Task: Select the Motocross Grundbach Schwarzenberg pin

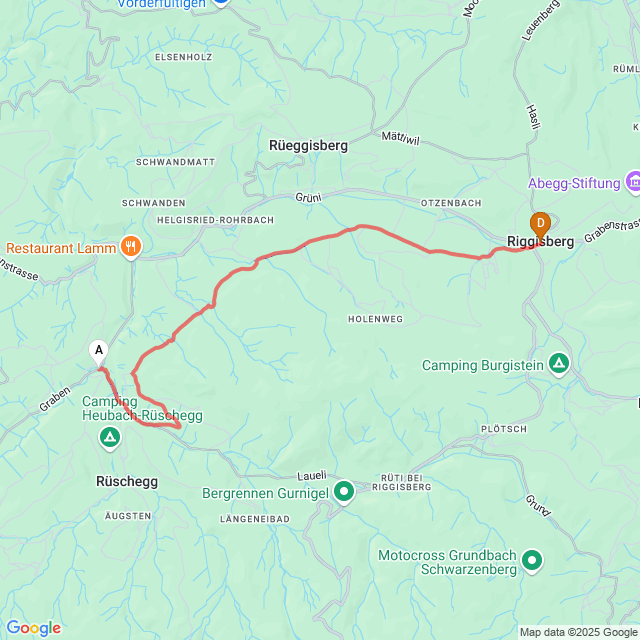Action: [532, 560]
